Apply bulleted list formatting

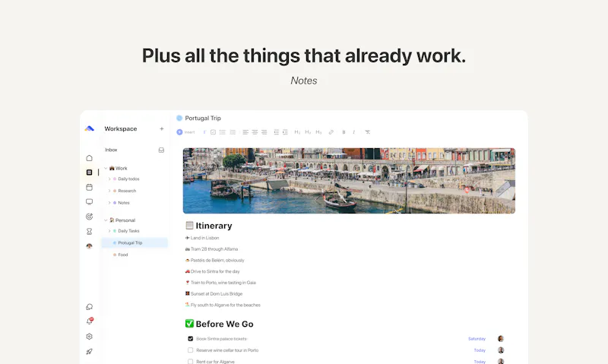[223, 132]
